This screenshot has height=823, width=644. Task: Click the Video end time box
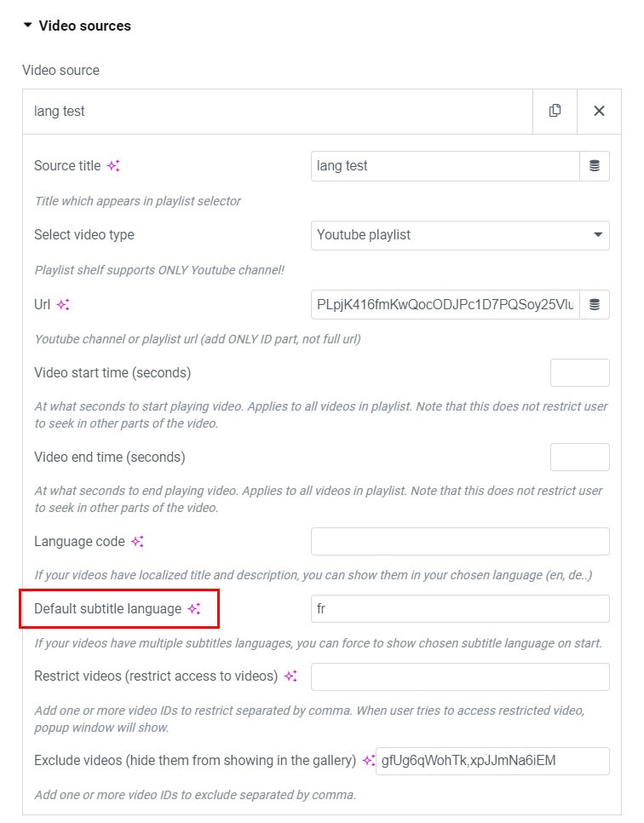tap(579, 458)
